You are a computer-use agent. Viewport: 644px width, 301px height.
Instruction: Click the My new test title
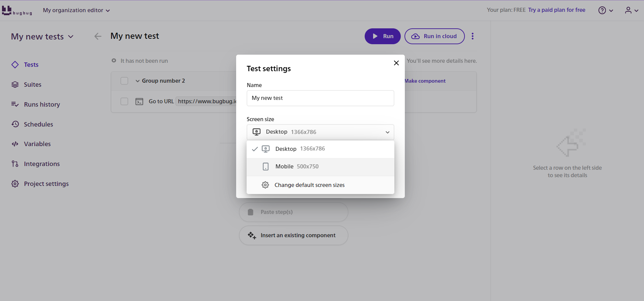coord(135,36)
